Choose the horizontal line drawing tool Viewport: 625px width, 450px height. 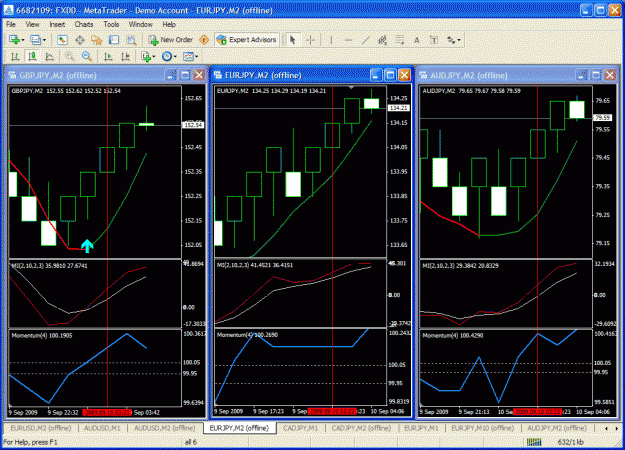pyautogui.click(x=348, y=40)
